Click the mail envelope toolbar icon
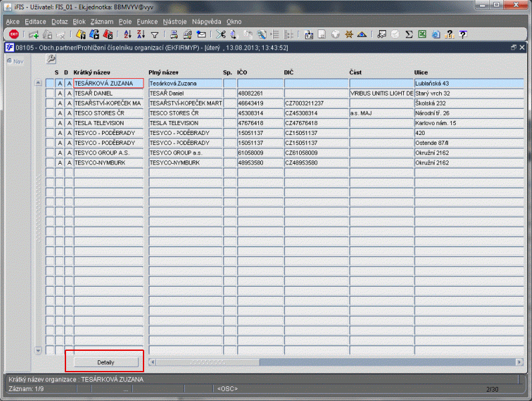Image resolution: width=532 pixels, height=401 pixels. [201, 34]
